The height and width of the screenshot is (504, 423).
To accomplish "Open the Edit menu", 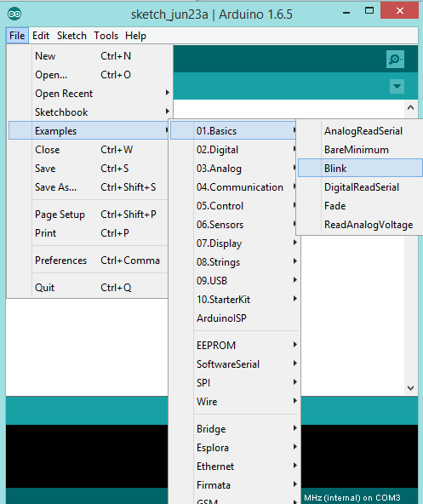I will 41,36.
